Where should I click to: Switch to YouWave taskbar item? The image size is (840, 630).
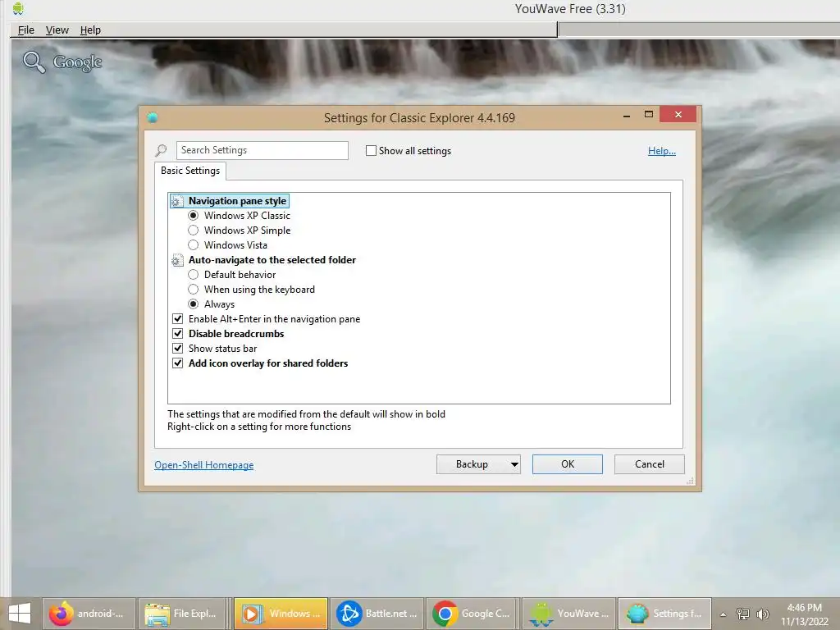568,614
